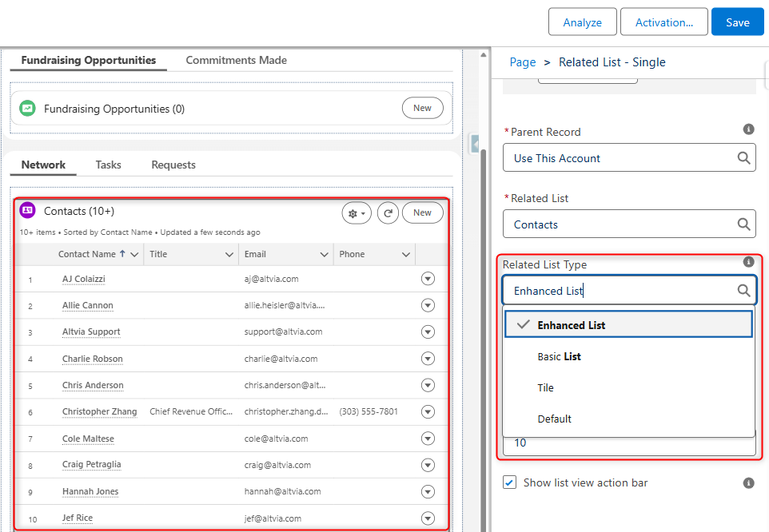Uncheck Show list view action bar checkbox
Image resolution: width=769 pixels, height=532 pixels.
point(509,483)
